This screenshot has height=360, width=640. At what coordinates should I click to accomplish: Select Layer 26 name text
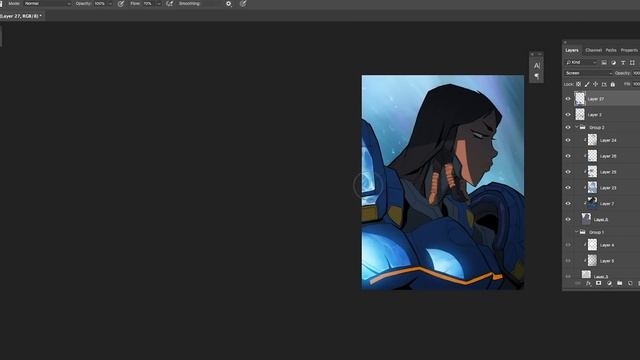coord(608,156)
